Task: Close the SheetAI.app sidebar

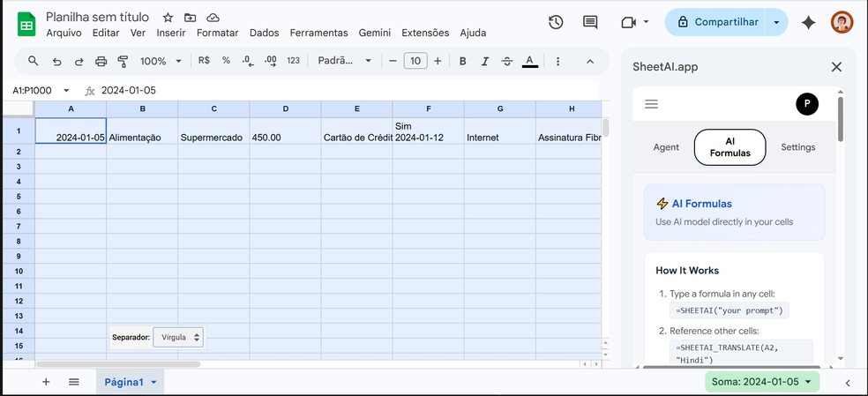Action: 836,67
